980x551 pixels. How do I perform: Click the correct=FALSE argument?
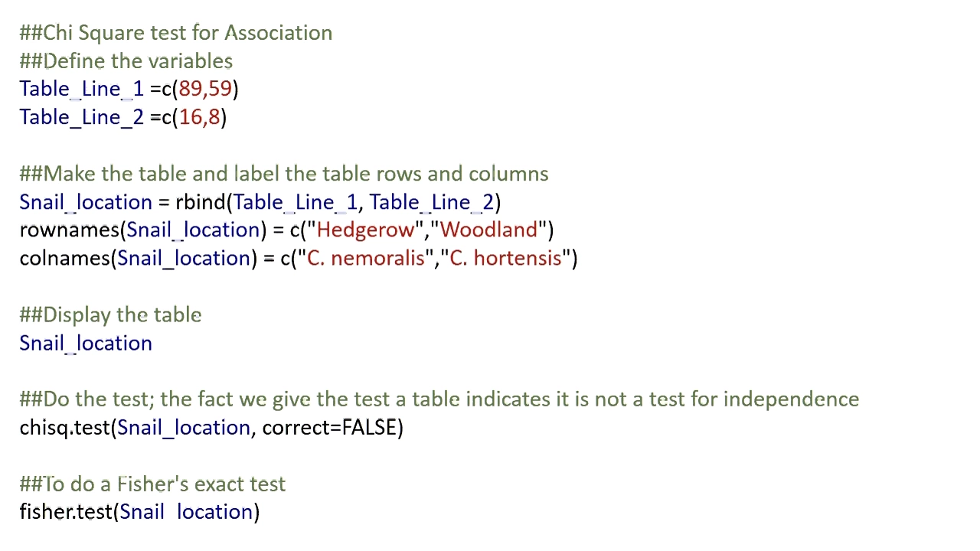click(329, 427)
